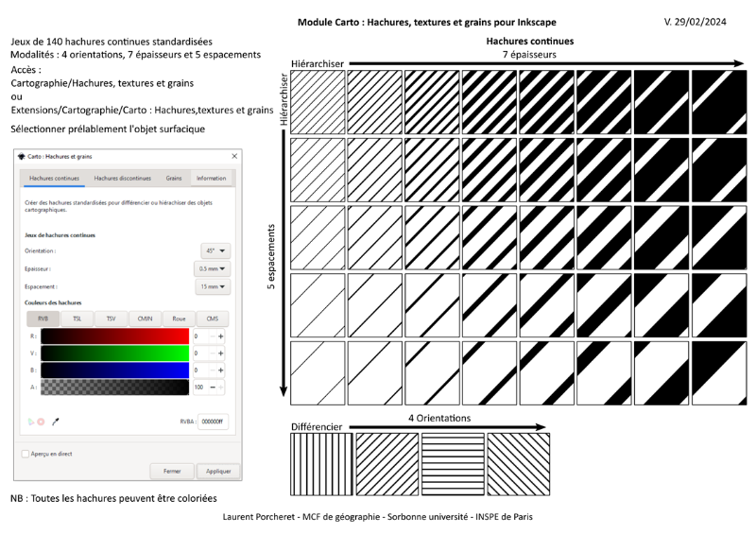
Task: Close the Carto Hachures et grains dialog
Action: pos(234,156)
